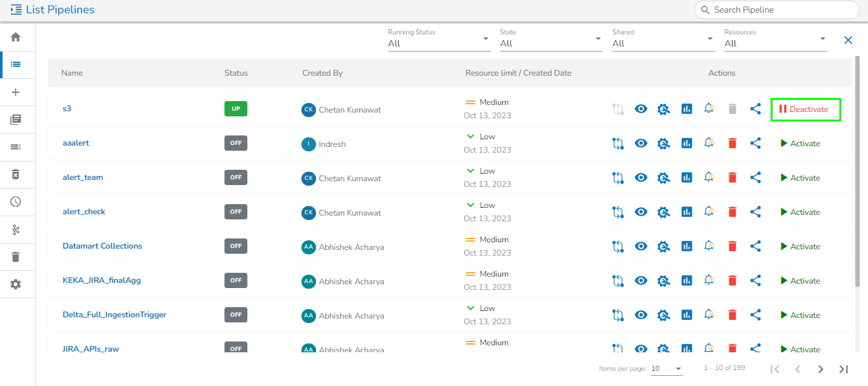Click the plus icon to create pipeline

[x=16, y=92]
